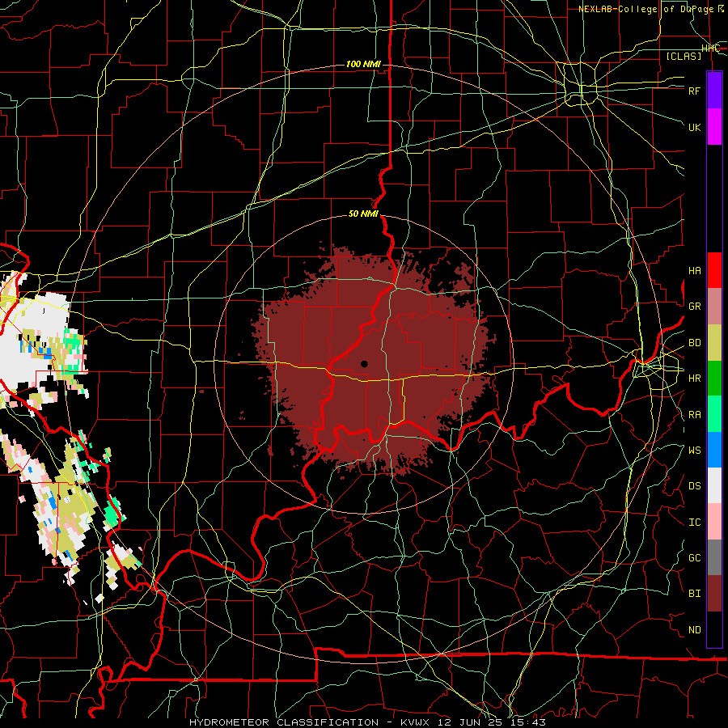Viewport: 728px width, 728px height.
Task: Click the BI legend label text
Action: pos(695,594)
